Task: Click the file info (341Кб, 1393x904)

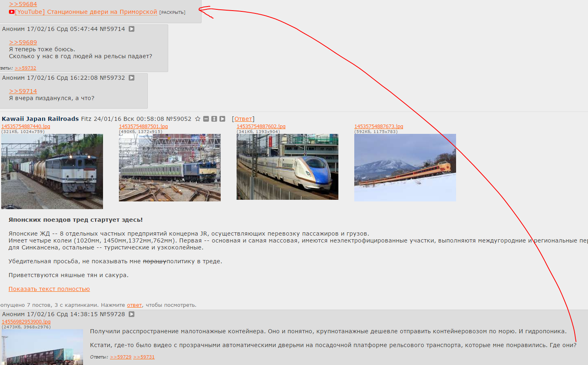Action: [258, 131]
